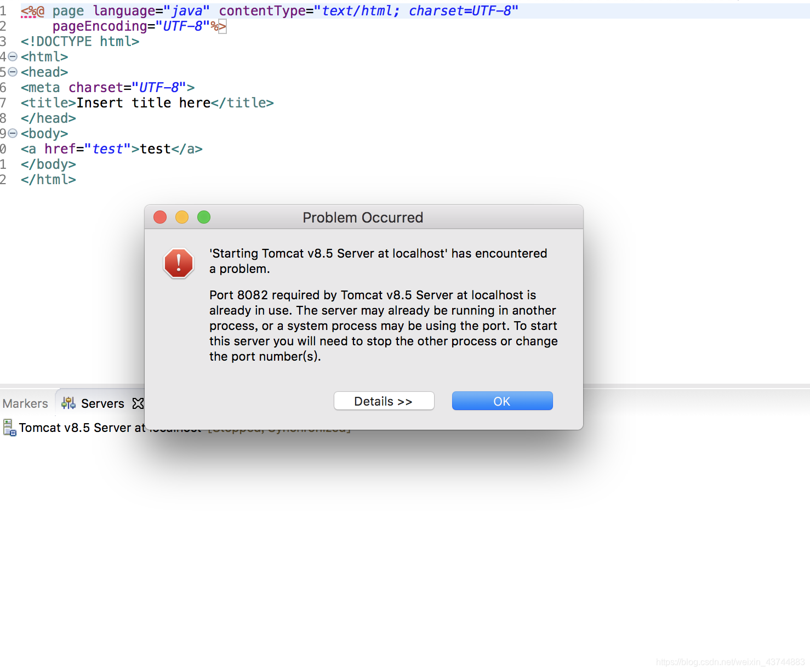Click the red error stop icon in dialog
Image resolution: width=810 pixels, height=672 pixels.
pyautogui.click(x=179, y=263)
